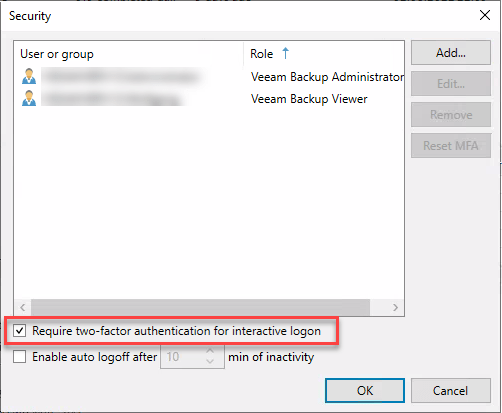Click the user icon beside Veeam Backup Viewer
The height and width of the screenshot is (413, 502).
(x=29, y=98)
